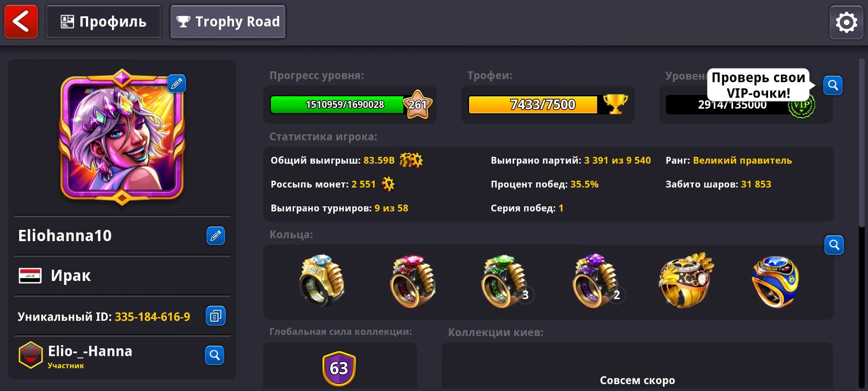
Task: Click the red back arrow button
Action: click(x=21, y=22)
